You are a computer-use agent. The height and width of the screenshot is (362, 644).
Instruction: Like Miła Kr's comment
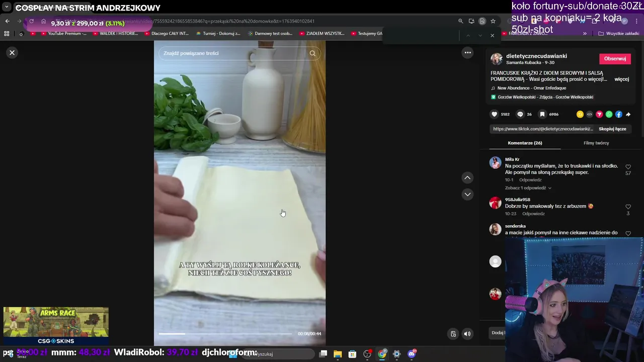(628, 167)
